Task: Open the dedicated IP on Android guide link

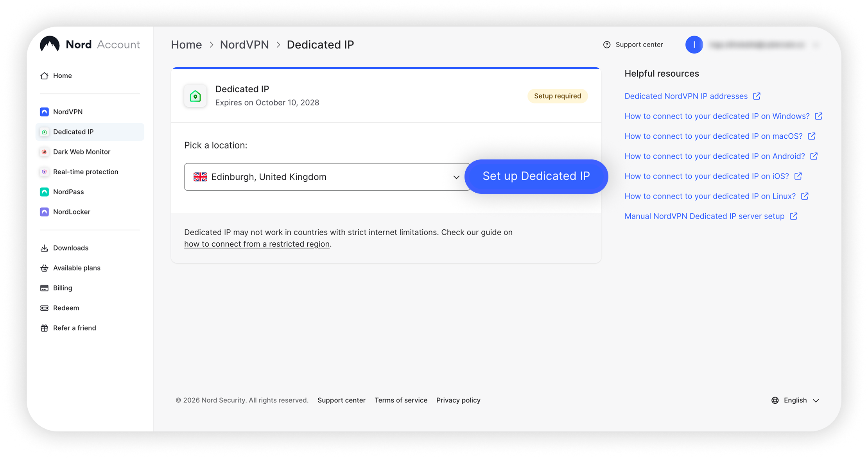Action: [x=721, y=156]
